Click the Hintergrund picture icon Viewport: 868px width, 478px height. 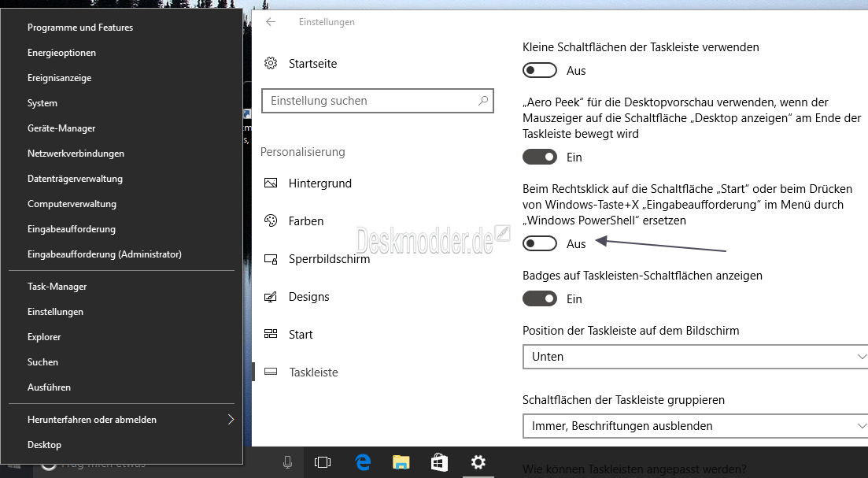point(271,183)
